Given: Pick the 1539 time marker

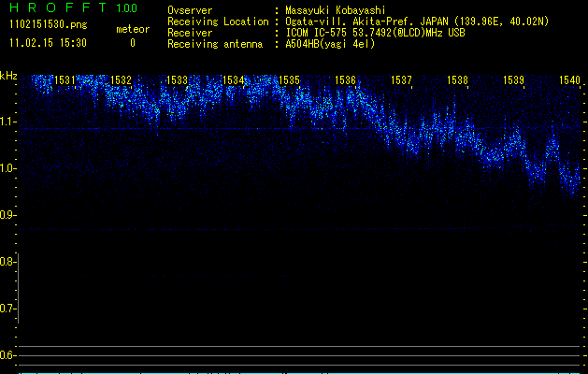Looking at the screenshot, I should click(513, 81).
